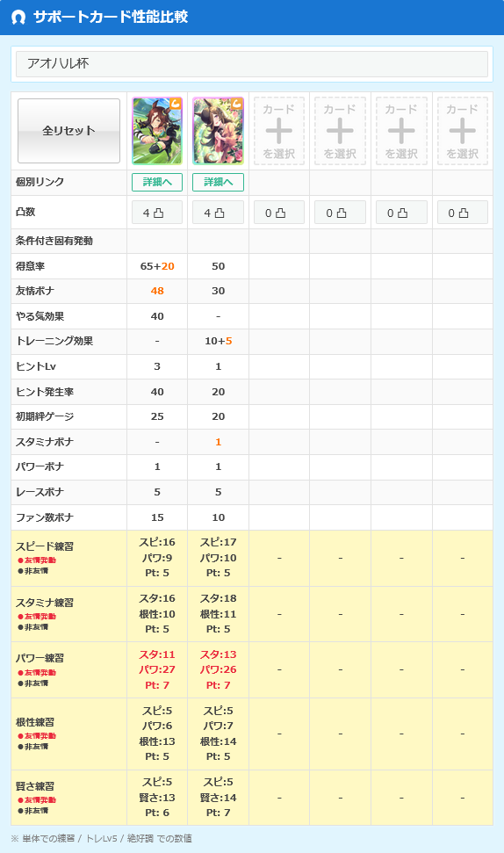
Task: Click the horseshoe icon in the header
Action: 18,18
